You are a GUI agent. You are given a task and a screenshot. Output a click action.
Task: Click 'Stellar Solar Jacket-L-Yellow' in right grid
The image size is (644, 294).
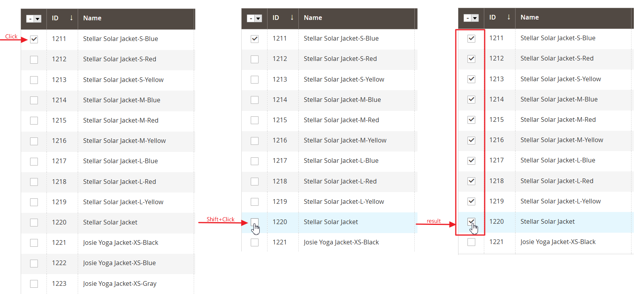[560, 201]
